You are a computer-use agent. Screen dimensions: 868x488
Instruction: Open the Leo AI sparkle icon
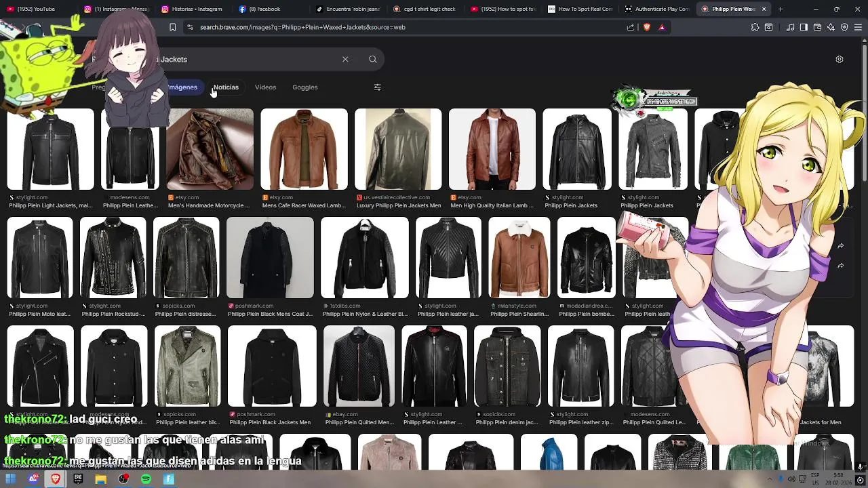tap(831, 27)
